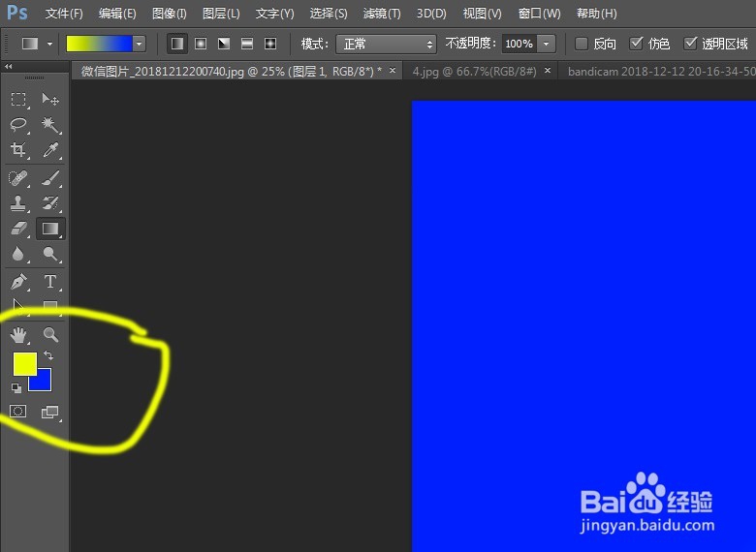Choose Diamond Gradient style
756x552 pixels.
tap(270, 45)
